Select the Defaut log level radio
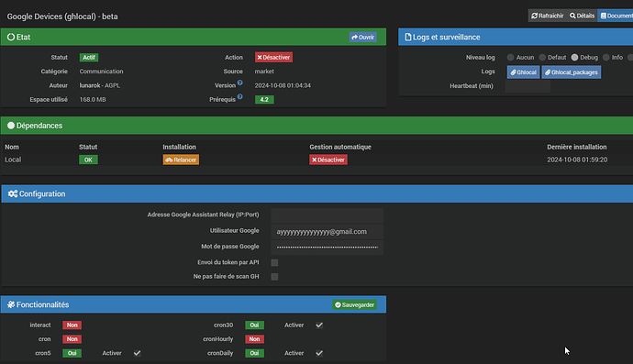The width and height of the screenshot is (633, 364). (542, 57)
